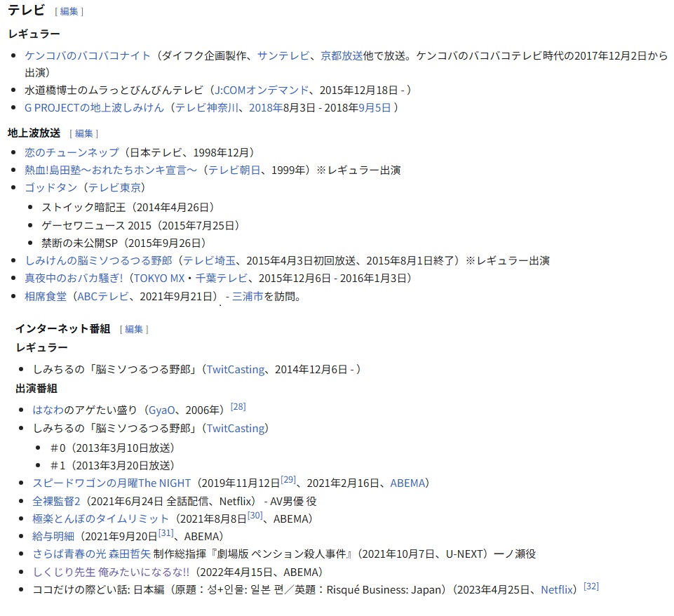Screen dimensions: 674x616
Task: Open the はなわ link
Action: point(48,410)
